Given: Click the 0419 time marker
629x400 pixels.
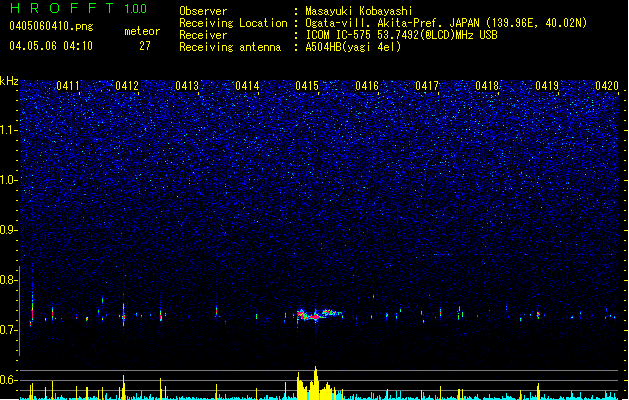Looking at the screenshot, I should [547, 86].
